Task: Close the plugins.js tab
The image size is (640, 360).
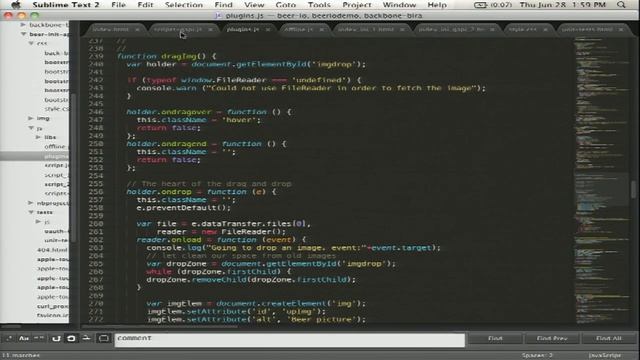Action: (268, 29)
